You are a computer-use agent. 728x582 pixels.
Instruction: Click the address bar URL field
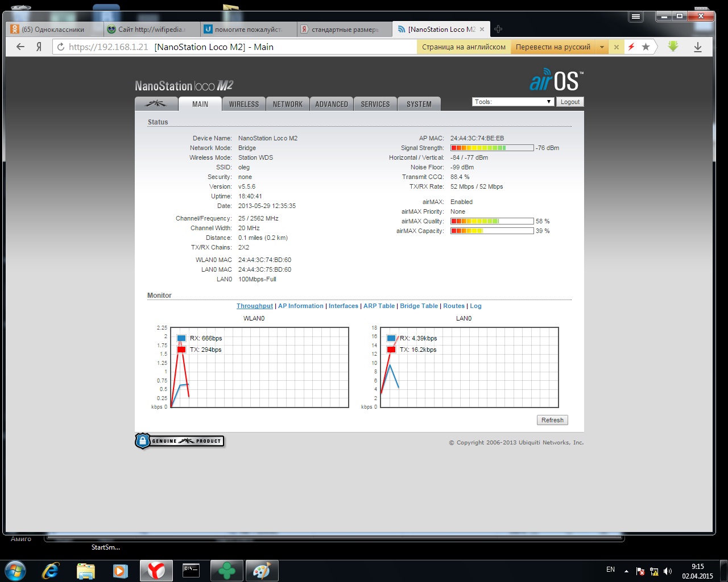pos(239,47)
